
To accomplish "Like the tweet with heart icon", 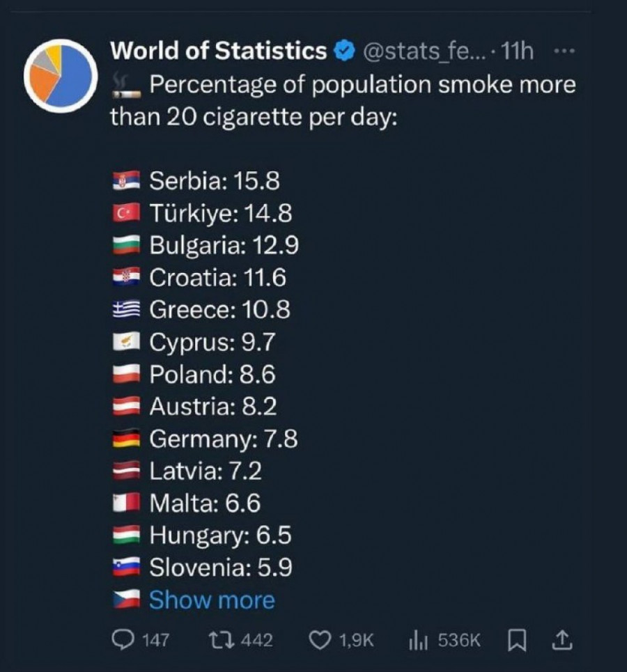I will click(x=320, y=640).
